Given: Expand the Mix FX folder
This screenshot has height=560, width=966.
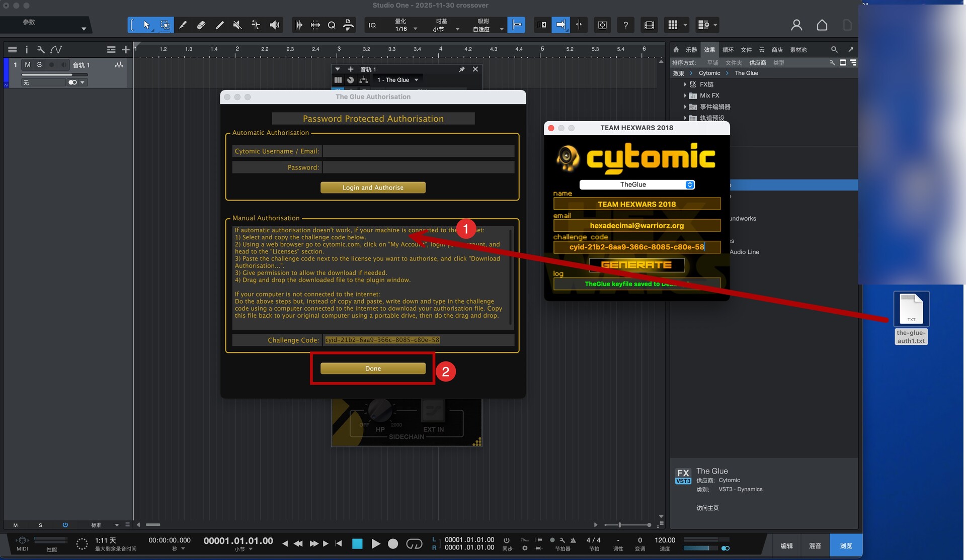Looking at the screenshot, I should pyautogui.click(x=685, y=96).
